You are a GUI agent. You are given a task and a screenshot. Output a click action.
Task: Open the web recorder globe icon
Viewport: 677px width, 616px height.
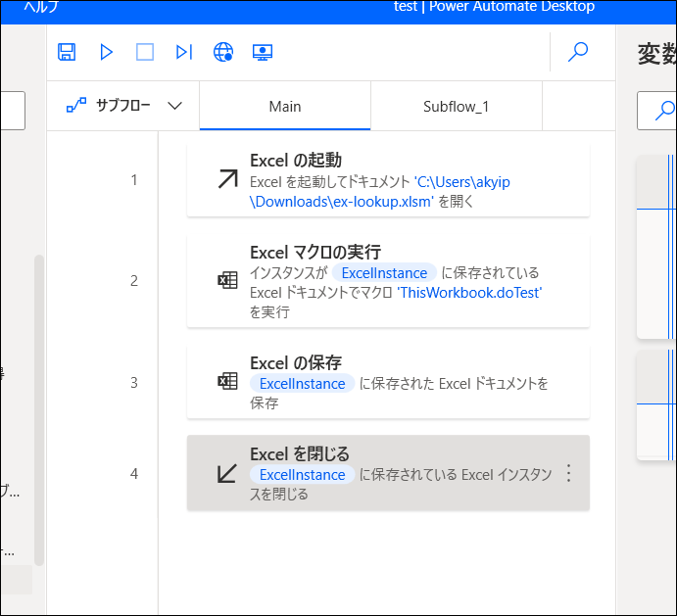(223, 52)
